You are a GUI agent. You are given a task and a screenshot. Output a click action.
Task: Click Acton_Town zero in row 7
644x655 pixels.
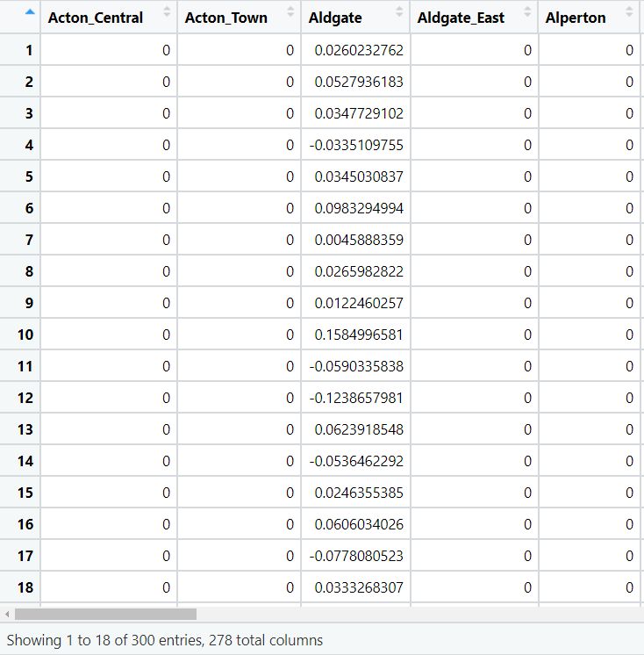click(x=290, y=240)
